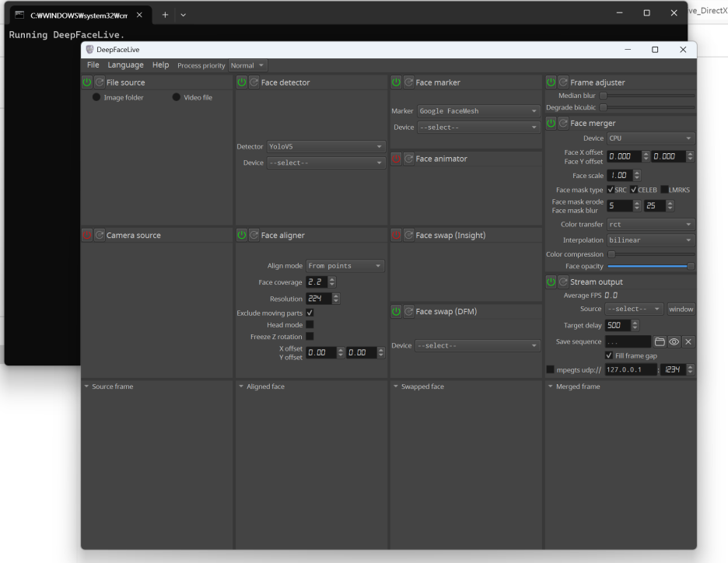This screenshot has height=563, width=728.
Task: Reset Face detector module settings
Action: (x=254, y=82)
